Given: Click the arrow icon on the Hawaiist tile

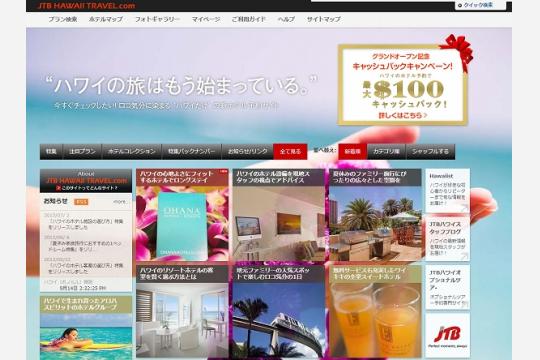Looking at the screenshot, I should click(464, 208).
